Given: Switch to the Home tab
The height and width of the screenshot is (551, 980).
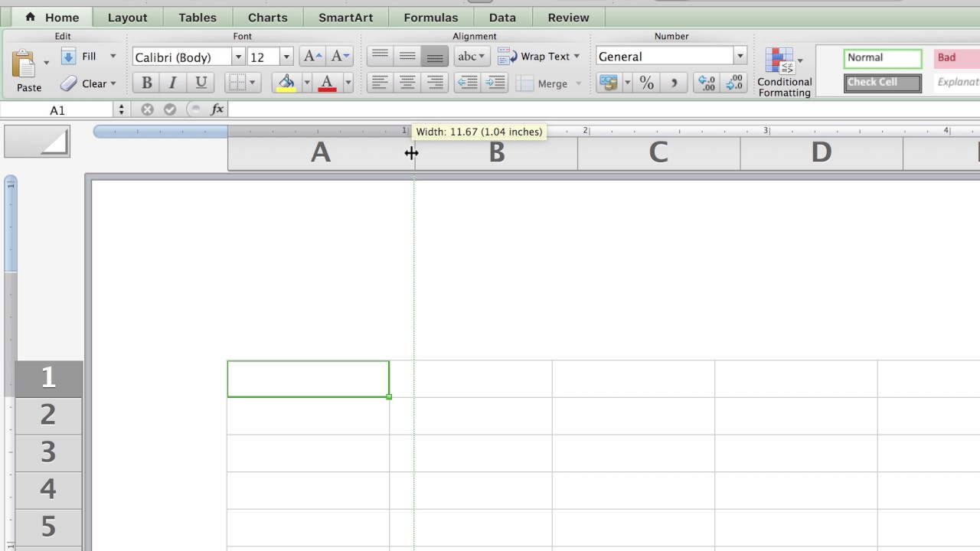Looking at the screenshot, I should [52, 17].
